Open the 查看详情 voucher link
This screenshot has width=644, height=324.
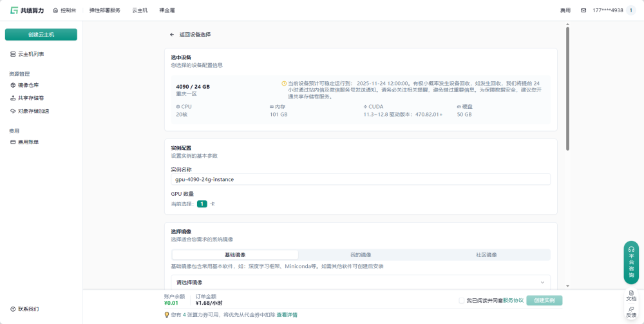(x=287, y=315)
